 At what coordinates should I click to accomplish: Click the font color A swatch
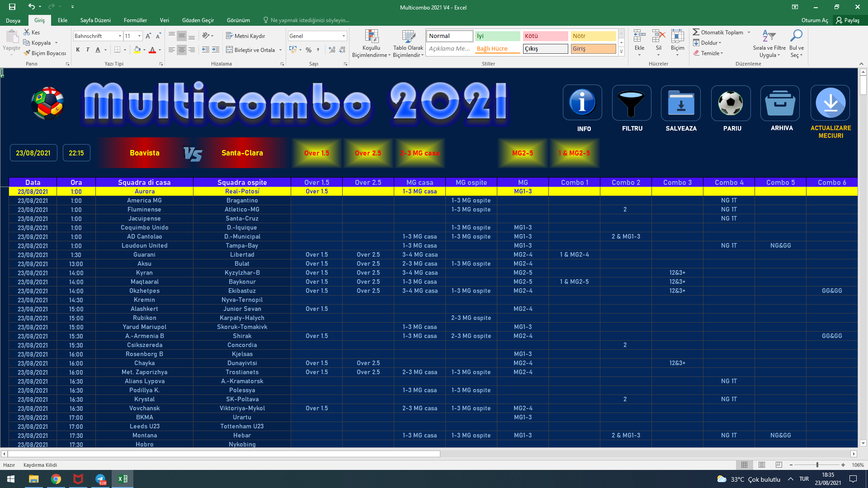tap(152, 50)
